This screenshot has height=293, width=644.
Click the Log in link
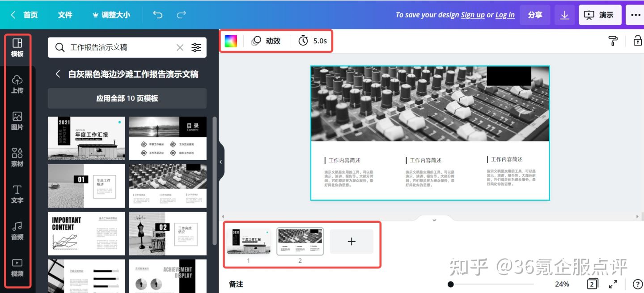tap(504, 14)
